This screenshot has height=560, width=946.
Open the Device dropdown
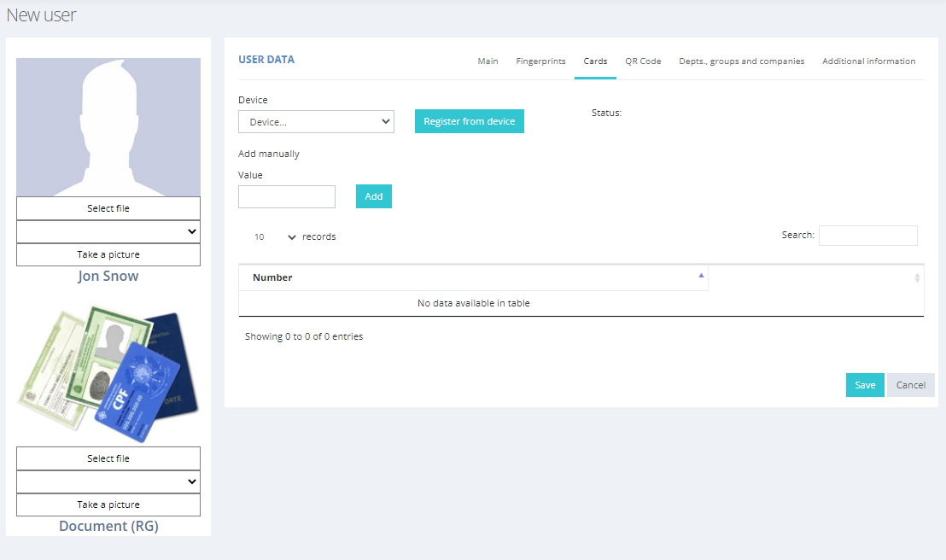click(x=316, y=122)
